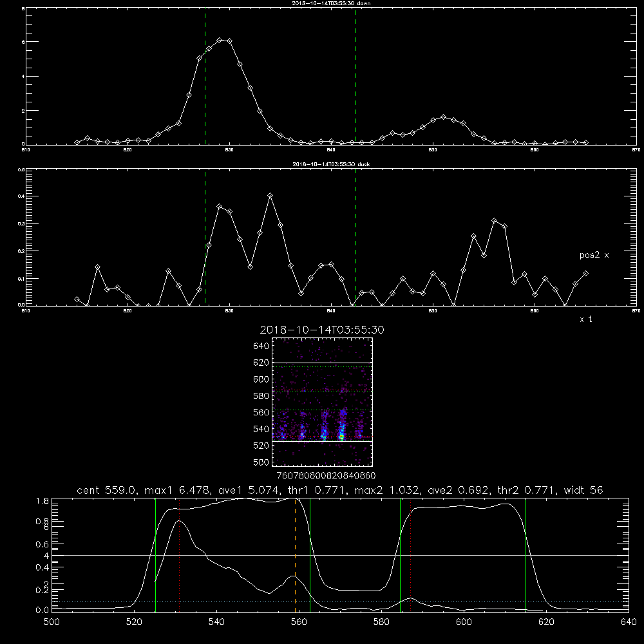Click the '580' label on heatmap y-axis
Viewport: 644px width, 644px height.
pos(261,396)
